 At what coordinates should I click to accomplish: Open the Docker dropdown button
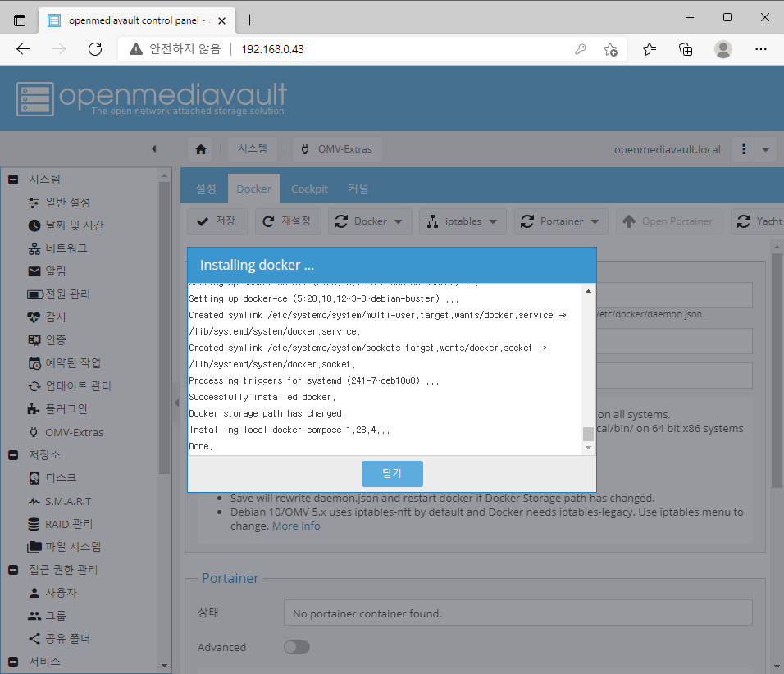370,221
